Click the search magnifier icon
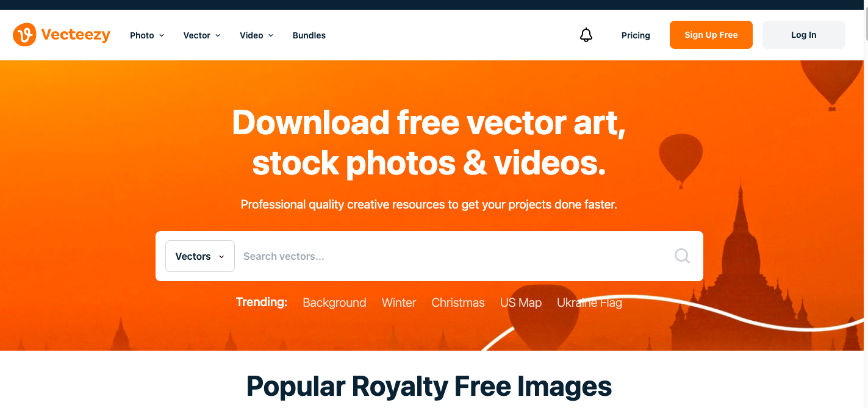 click(x=682, y=256)
